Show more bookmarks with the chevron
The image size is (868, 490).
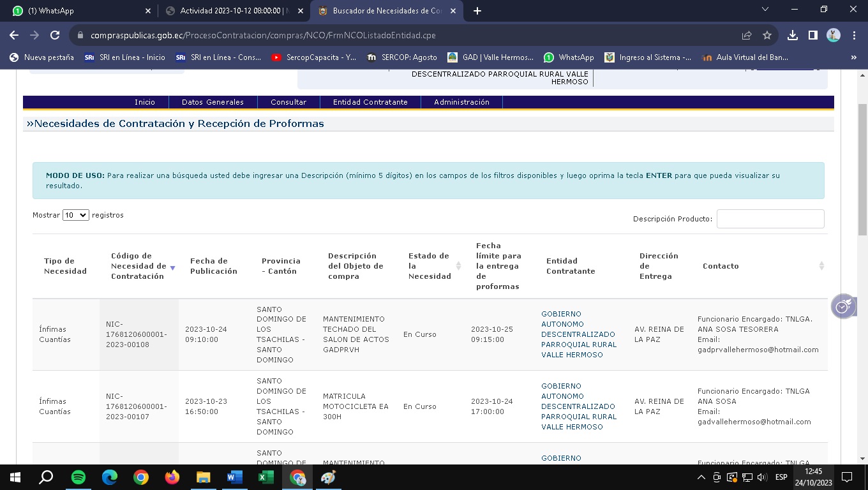(853, 57)
